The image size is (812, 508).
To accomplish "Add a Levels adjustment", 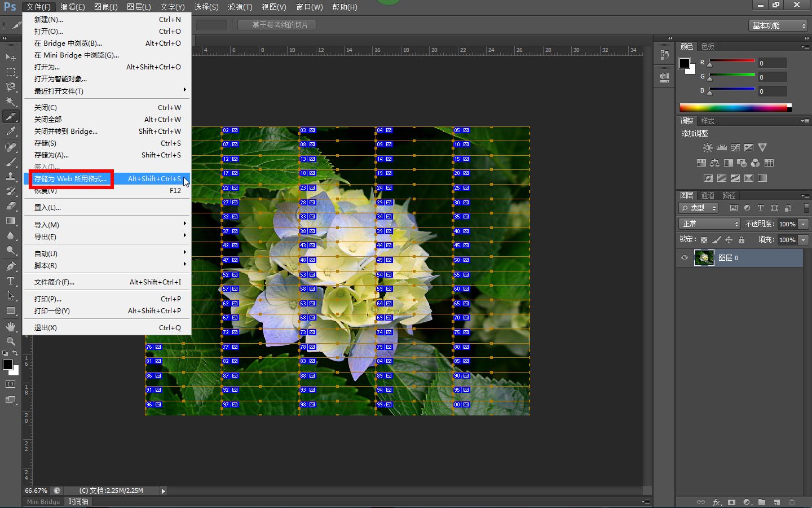I will pyautogui.click(x=722, y=147).
